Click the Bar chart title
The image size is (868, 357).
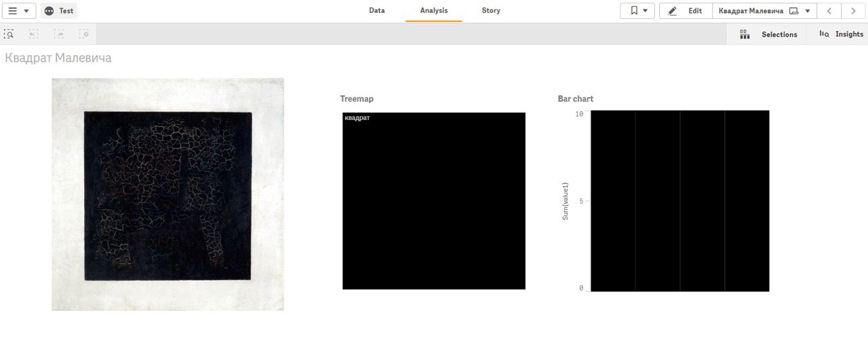tap(576, 99)
